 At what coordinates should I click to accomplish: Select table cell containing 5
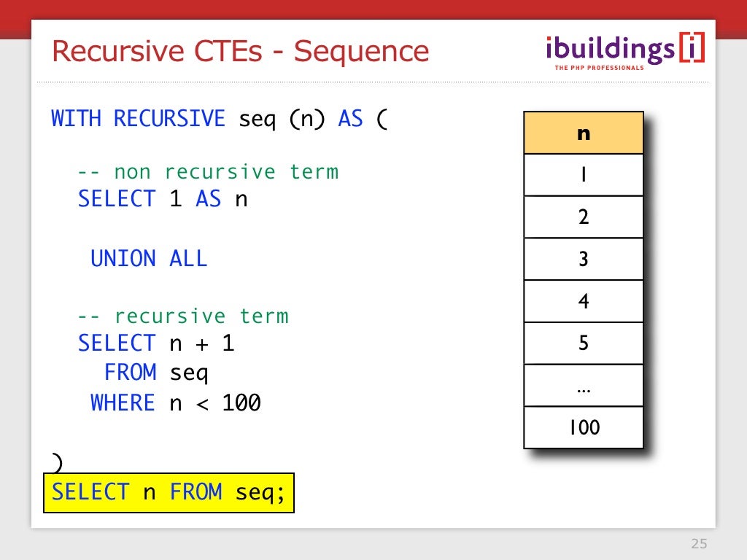tap(584, 343)
